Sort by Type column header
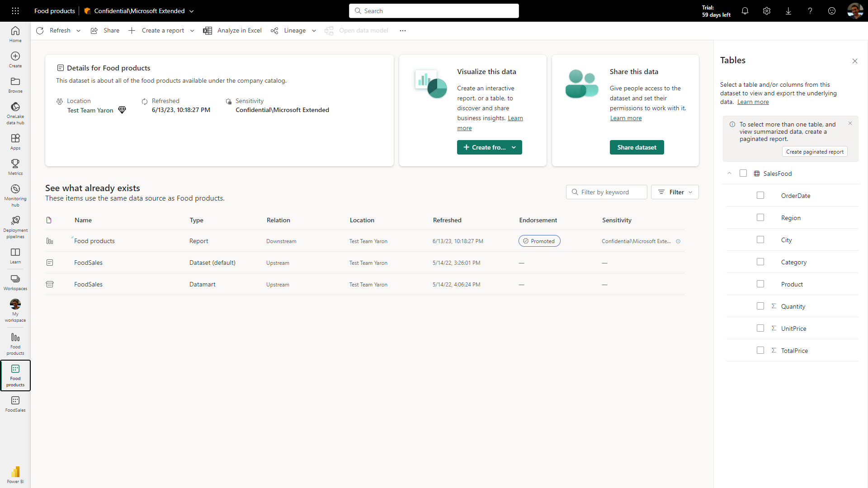 coord(196,220)
